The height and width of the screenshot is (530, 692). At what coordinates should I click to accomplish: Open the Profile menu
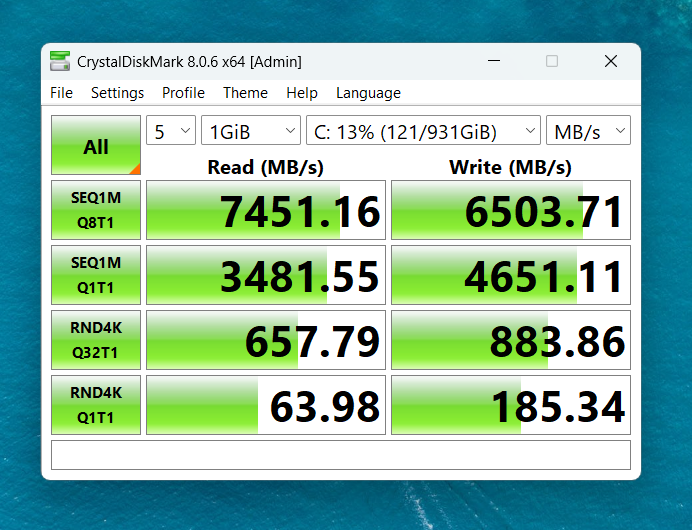click(183, 93)
